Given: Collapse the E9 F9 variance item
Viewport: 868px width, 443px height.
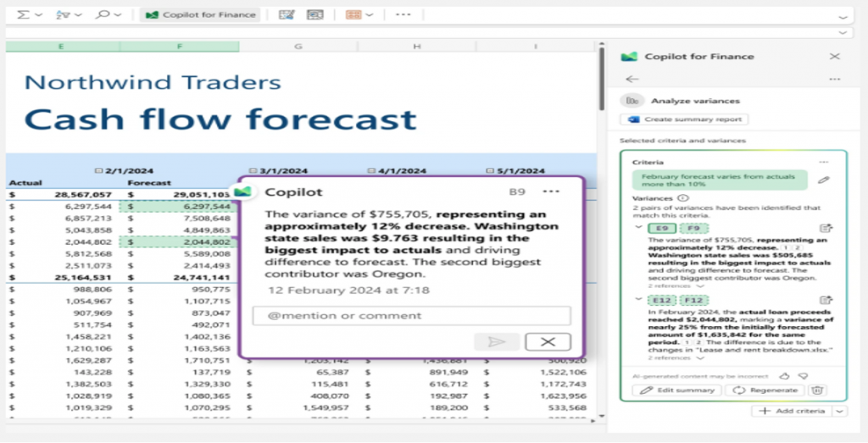Looking at the screenshot, I should point(637,227).
